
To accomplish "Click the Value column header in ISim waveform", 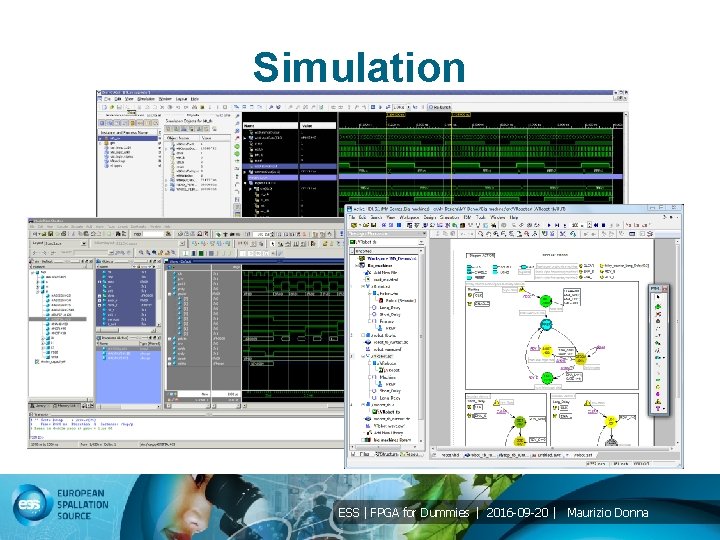I will click(x=318, y=125).
